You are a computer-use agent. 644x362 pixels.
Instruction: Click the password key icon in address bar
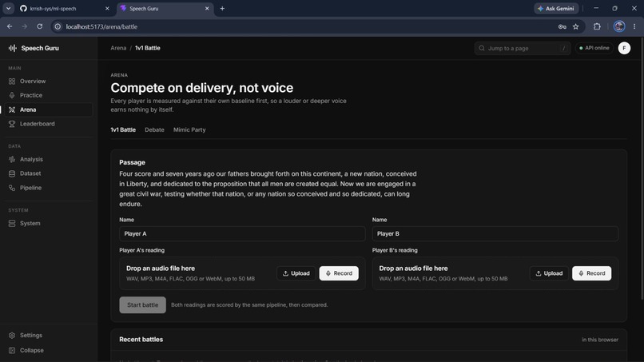click(562, 26)
